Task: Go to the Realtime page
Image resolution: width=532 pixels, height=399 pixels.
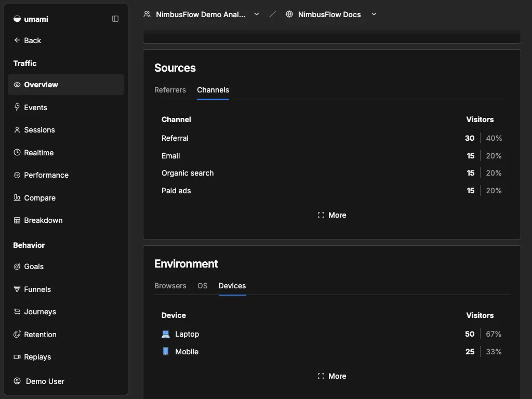Action: coord(66,152)
